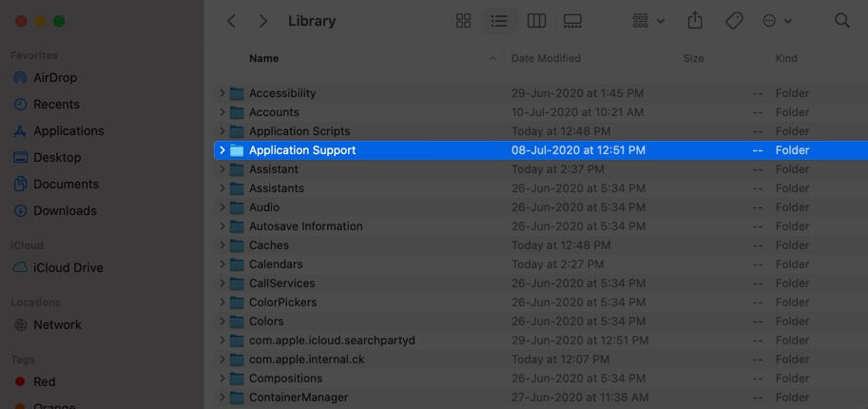The height and width of the screenshot is (409, 868).
Task: Expand the Accounts folder
Action: (x=222, y=112)
